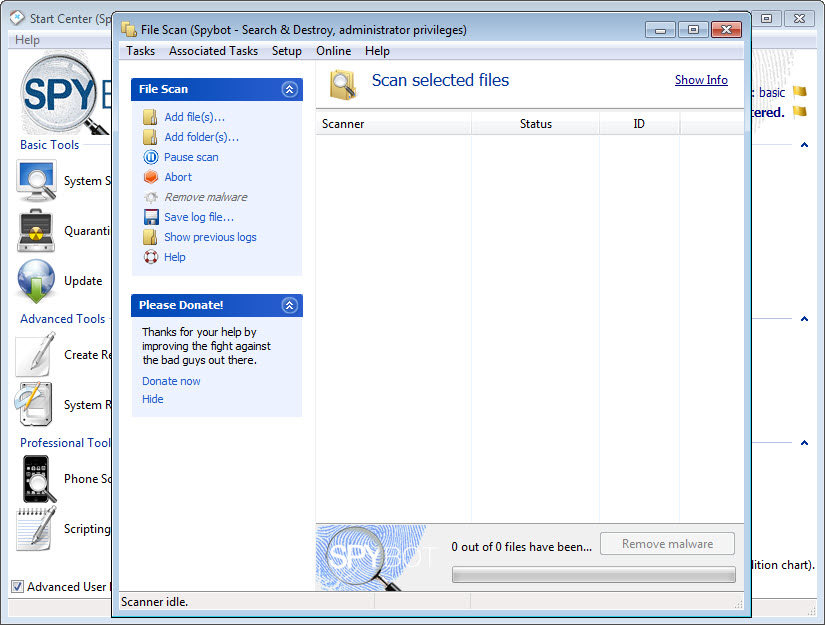The height and width of the screenshot is (625, 825).
Task: Click the Abort link
Action: (x=178, y=177)
